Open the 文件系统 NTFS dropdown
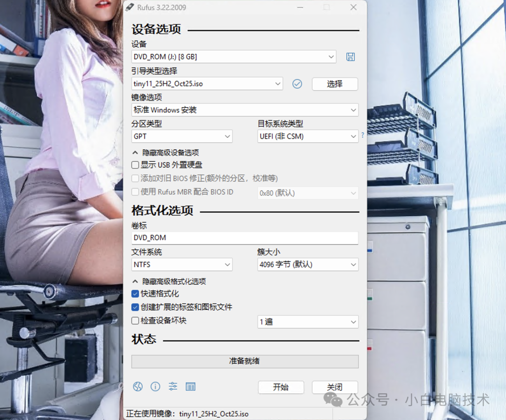This screenshot has height=420, width=506. 182,265
